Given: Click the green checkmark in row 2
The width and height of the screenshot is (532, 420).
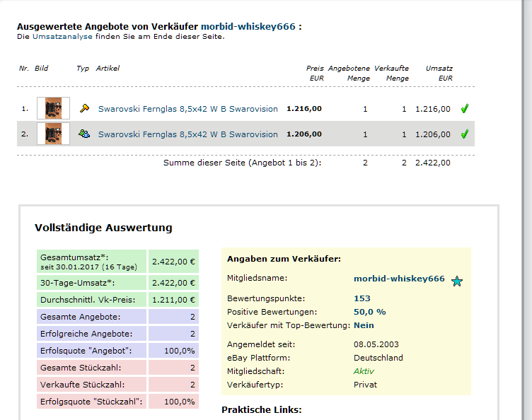Looking at the screenshot, I should pos(465,134).
